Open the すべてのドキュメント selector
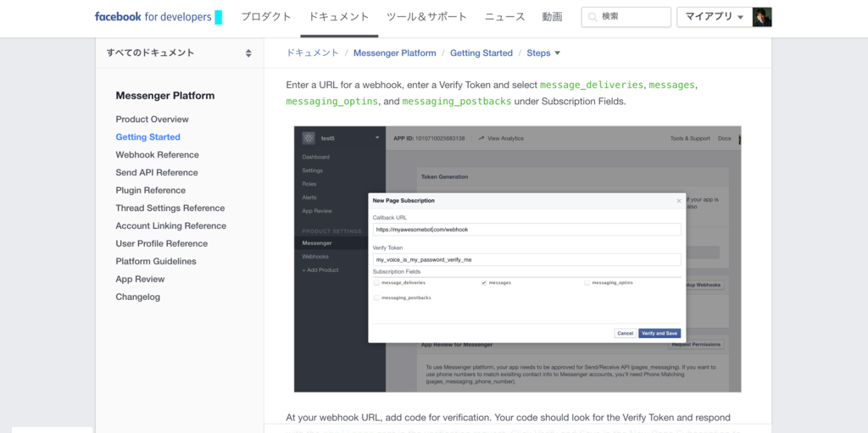Screen dimensions: 868x433 180,53
